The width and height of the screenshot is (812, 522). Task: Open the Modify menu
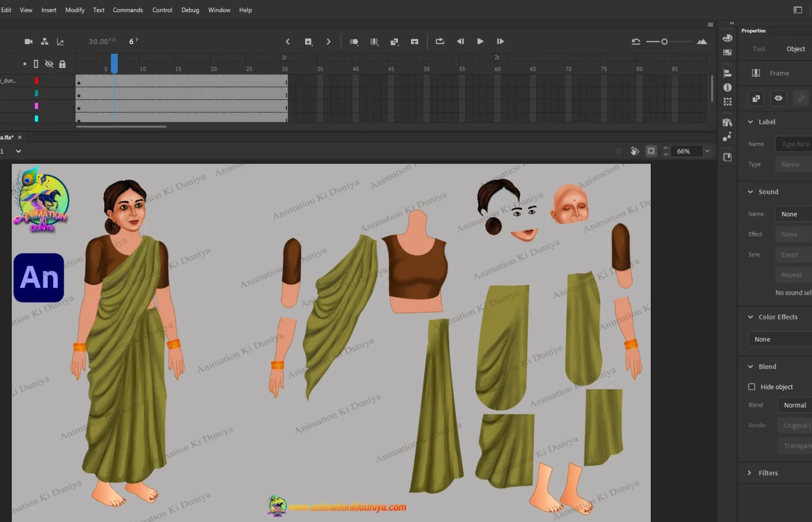75,10
